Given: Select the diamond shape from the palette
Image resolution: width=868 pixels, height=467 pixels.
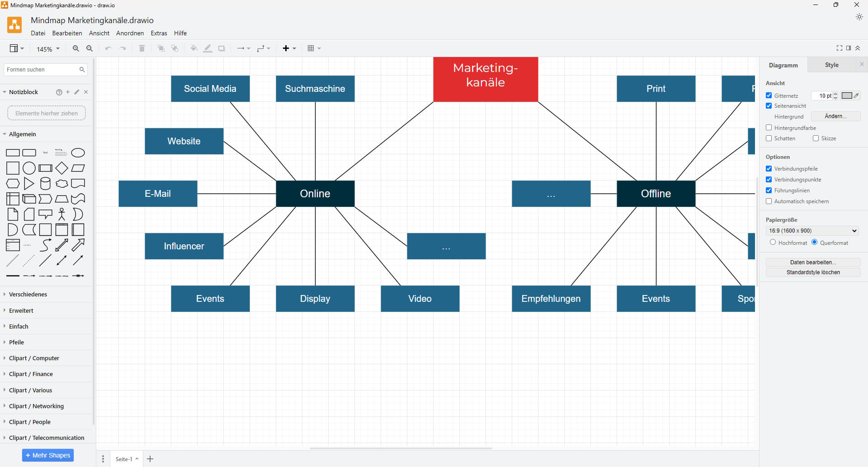Looking at the screenshot, I should (61, 168).
